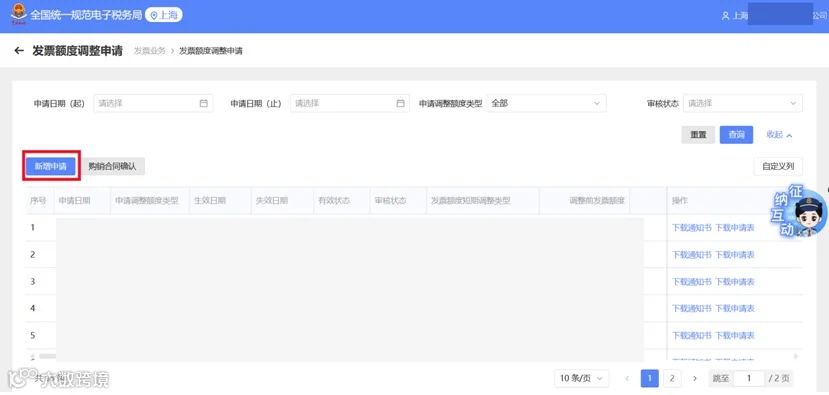Screen dimensions: 829x395
Task: Open the 自定义列 column settings
Action: (x=778, y=166)
